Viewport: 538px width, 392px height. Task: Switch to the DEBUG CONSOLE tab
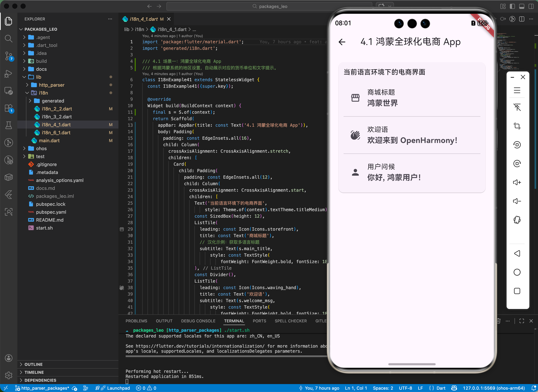[198, 321]
